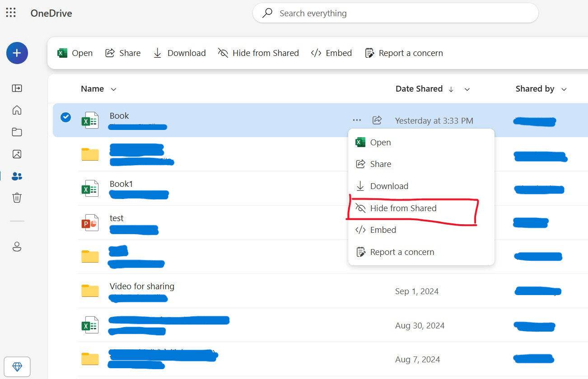Uncheck the selected Book file checkbox

pos(65,117)
